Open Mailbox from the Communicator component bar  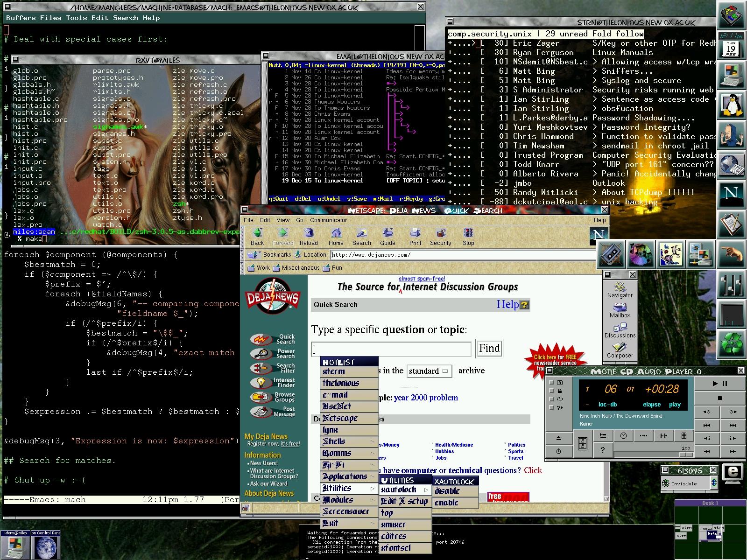tap(620, 310)
